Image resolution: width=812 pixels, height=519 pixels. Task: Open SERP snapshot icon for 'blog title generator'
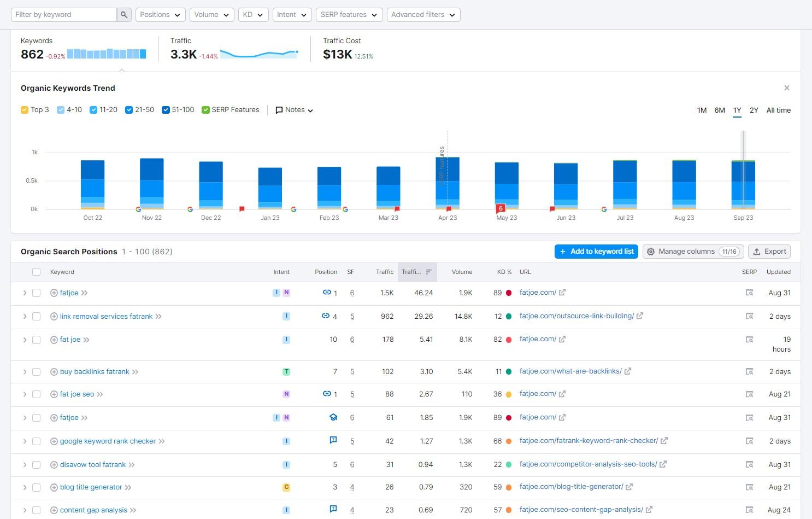pos(749,487)
